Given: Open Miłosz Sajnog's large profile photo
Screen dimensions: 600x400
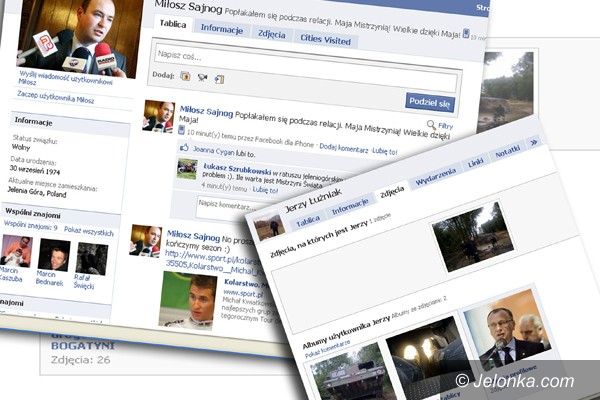Looking at the screenshot, I should pos(77,36).
